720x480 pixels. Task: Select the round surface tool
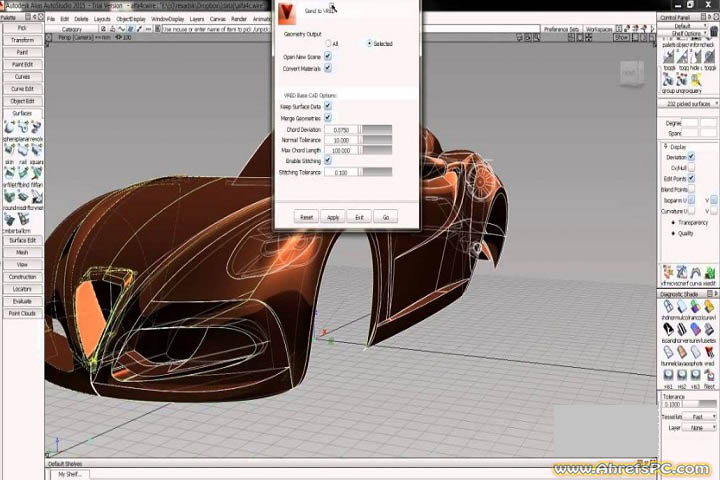pos(9,197)
